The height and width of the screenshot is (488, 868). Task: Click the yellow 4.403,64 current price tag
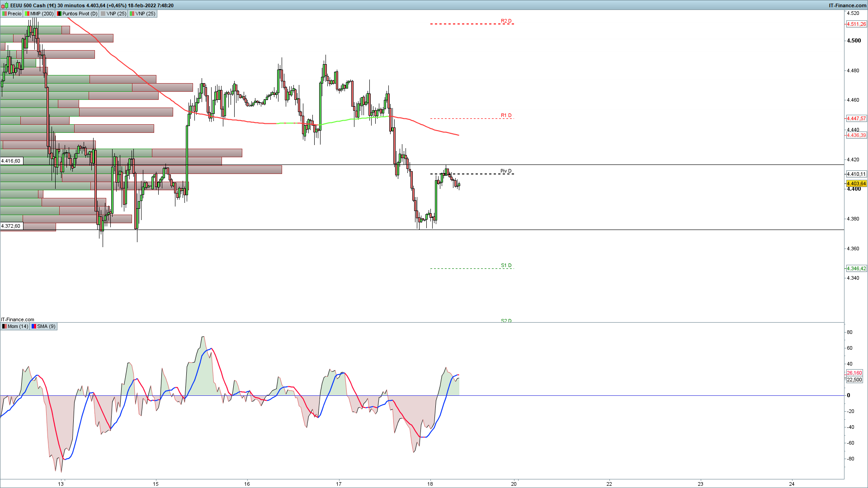[856, 183]
